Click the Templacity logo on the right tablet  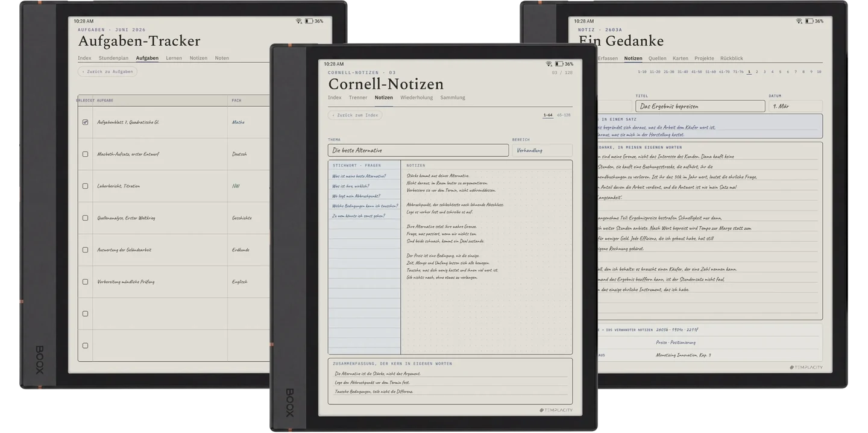pos(806,367)
